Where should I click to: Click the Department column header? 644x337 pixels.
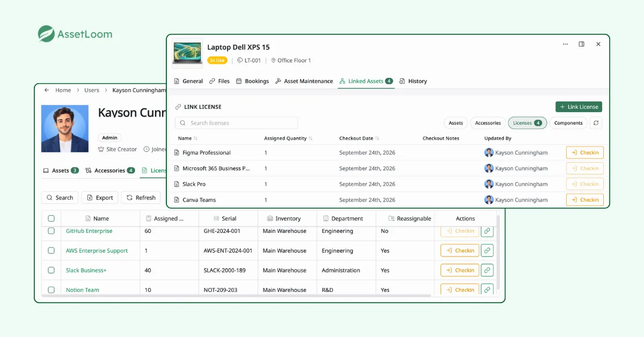click(x=343, y=218)
